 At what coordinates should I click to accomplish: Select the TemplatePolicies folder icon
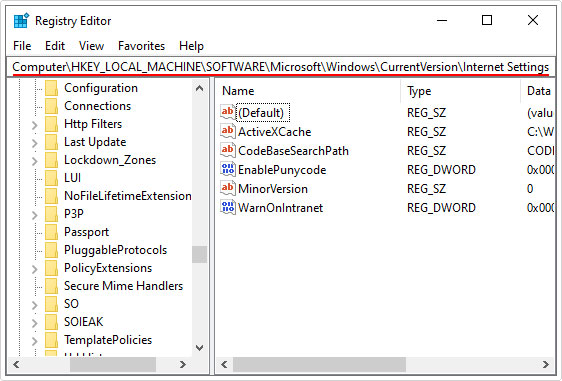click(51, 340)
